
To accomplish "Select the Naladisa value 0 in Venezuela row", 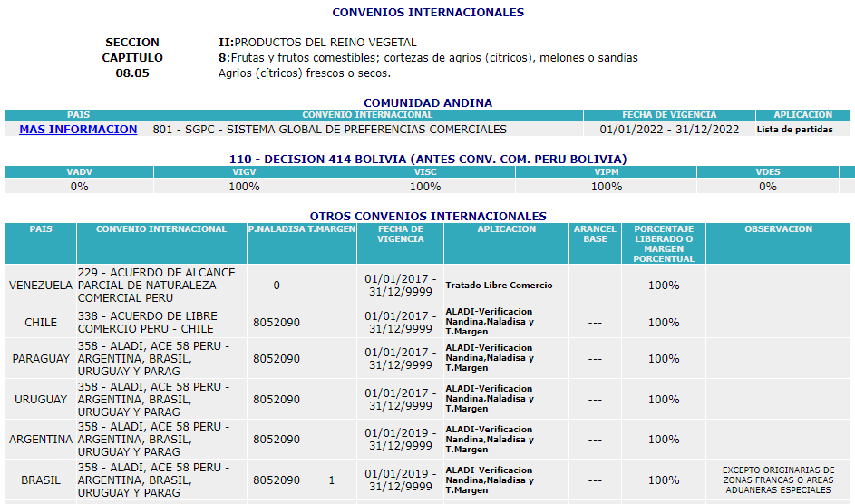I will [277, 285].
